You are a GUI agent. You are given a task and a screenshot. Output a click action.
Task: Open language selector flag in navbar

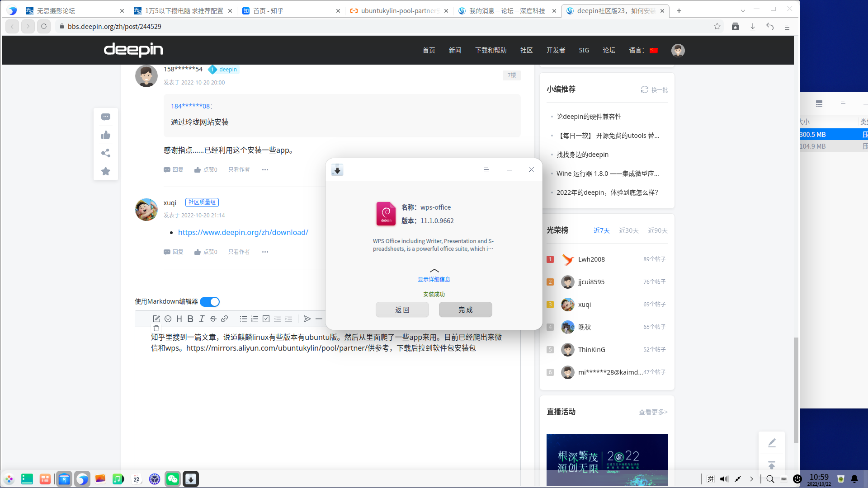[x=653, y=51]
